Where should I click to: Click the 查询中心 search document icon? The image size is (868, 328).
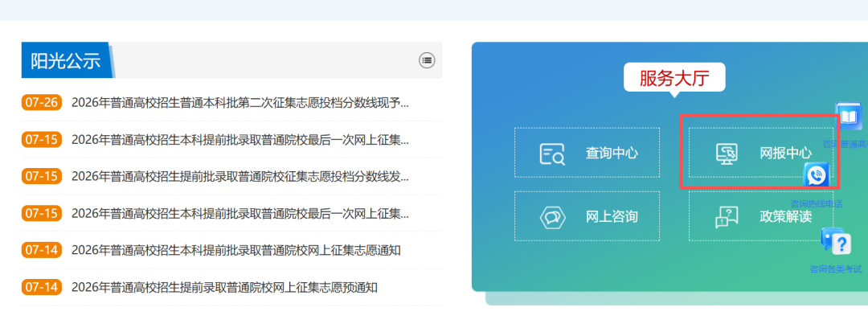pyautogui.click(x=552, y=154)
